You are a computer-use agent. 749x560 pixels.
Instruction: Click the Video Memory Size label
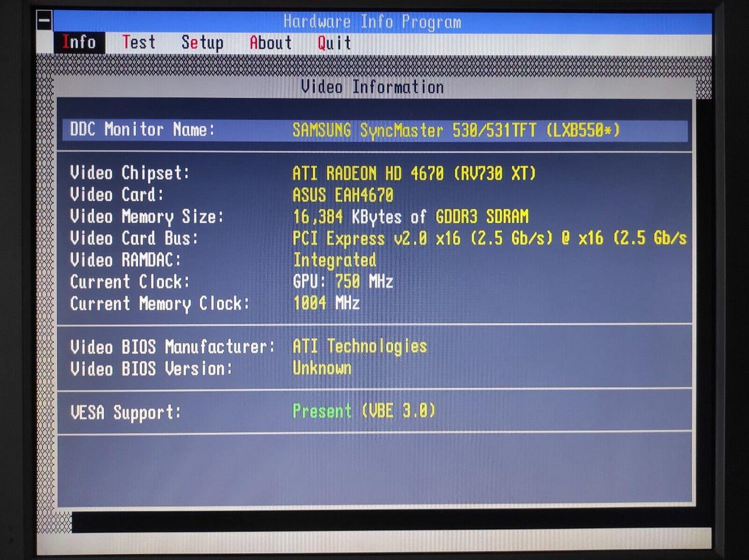147,217
